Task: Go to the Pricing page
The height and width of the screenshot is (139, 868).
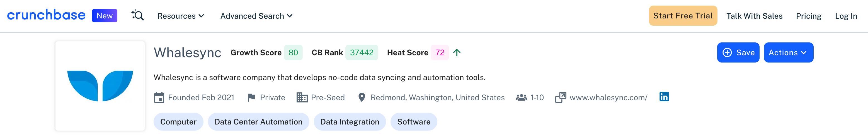Action: pos(808,16)
